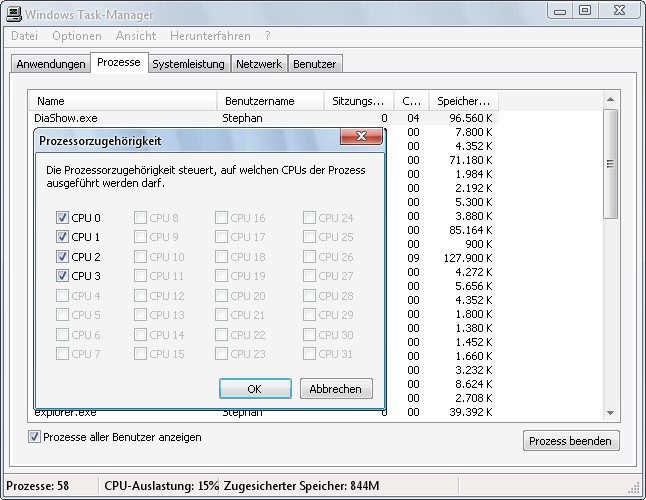Click the Prozess beenden button
This screenshot has height=500, width=646.
571,441
